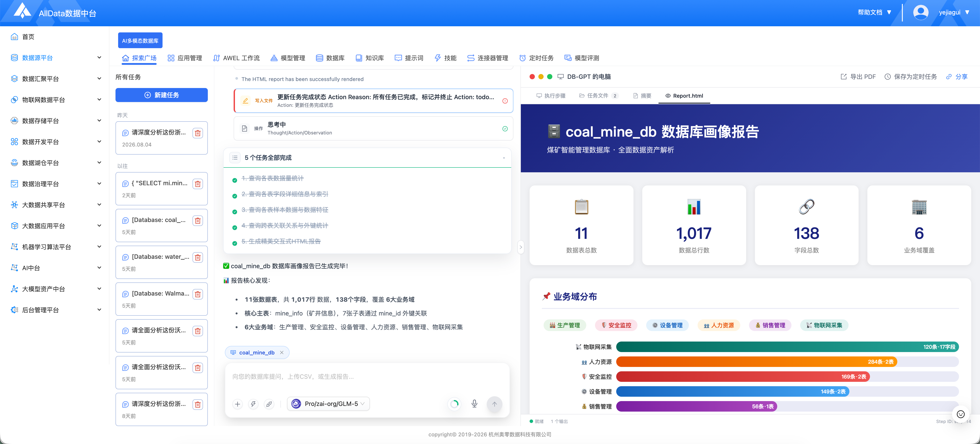The height and width of the screenshot is (444, 980).
Task: Click the lightning skill icon in chat box
Action: click(x=253, y=404)
